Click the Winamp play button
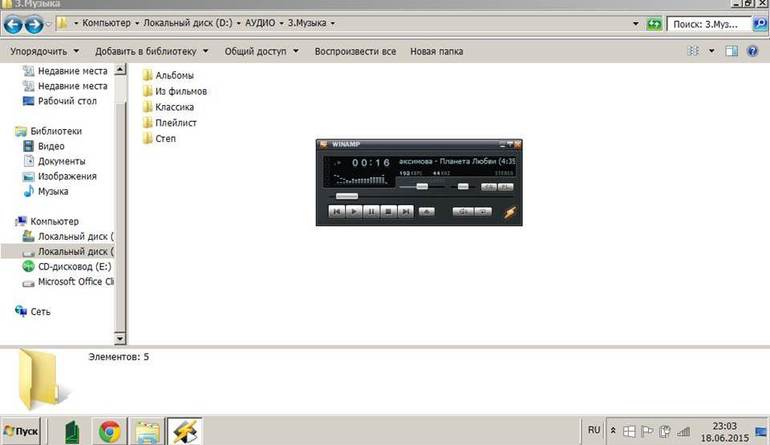The height and width of the screenshot is (445, 770). click(354, 212)
